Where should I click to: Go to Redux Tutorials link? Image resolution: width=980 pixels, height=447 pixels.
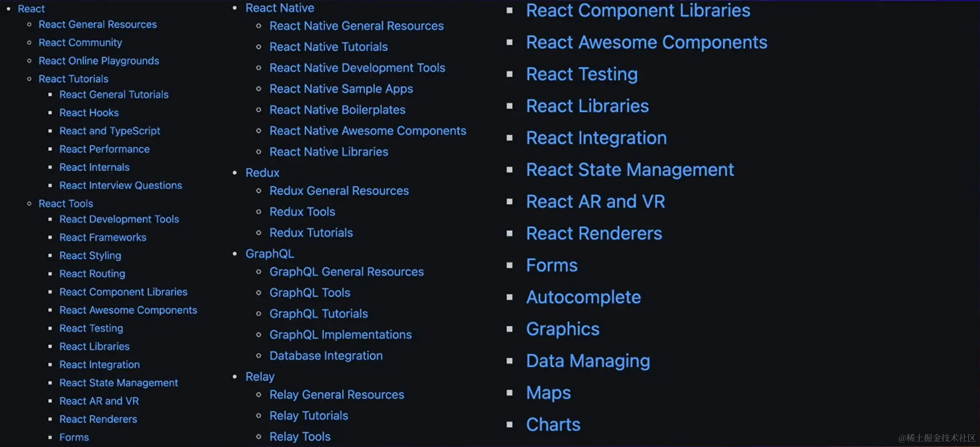pos(311,232)
